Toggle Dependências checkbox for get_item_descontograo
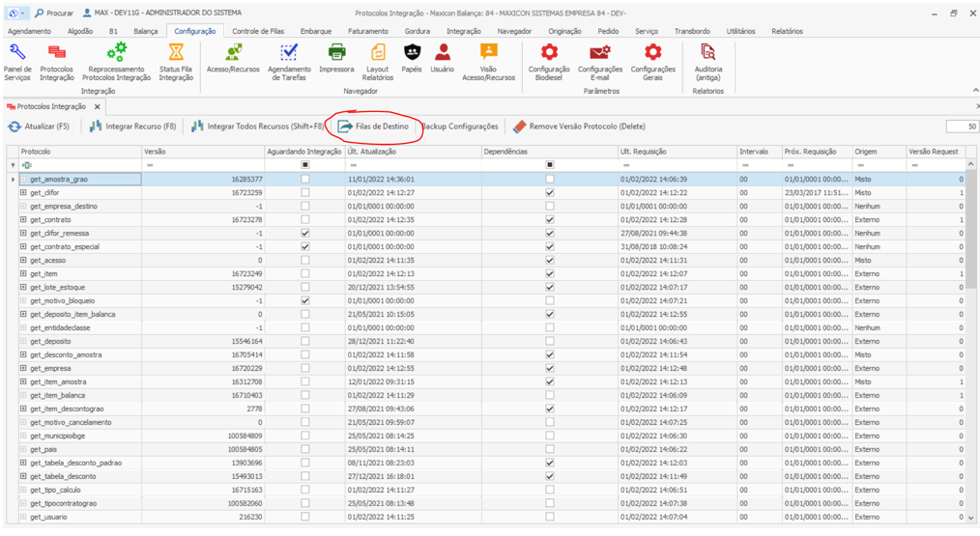980x536 pixels. (549, 409)
